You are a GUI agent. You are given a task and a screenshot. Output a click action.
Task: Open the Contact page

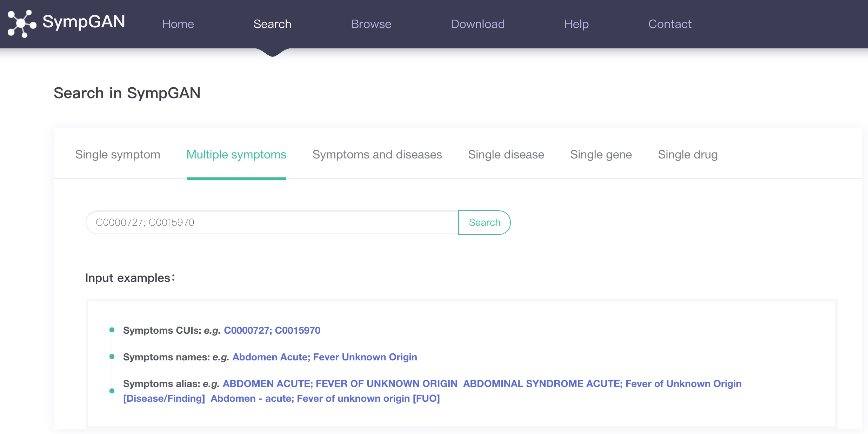(x=670, y=24)
